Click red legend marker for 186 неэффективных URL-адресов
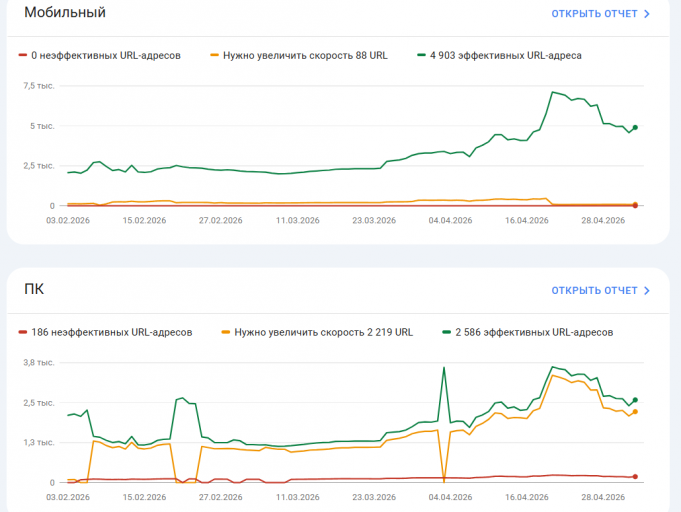Image resolution: width=681 pixels, height=512 pixels. tap(23, 332)
